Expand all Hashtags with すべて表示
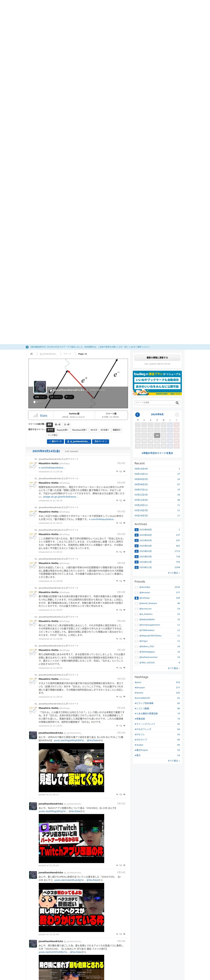The height and width of the screenshot is (980, 210). 174,760
